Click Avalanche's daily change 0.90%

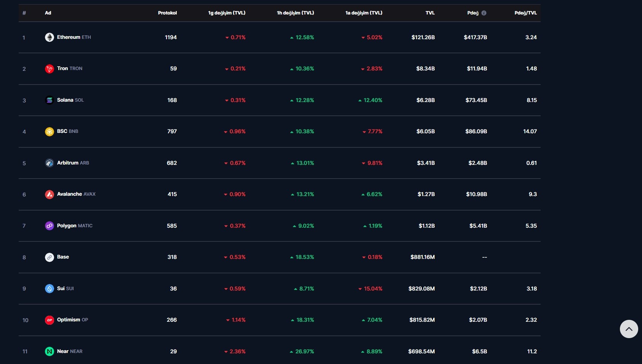[x=235, y=194]
